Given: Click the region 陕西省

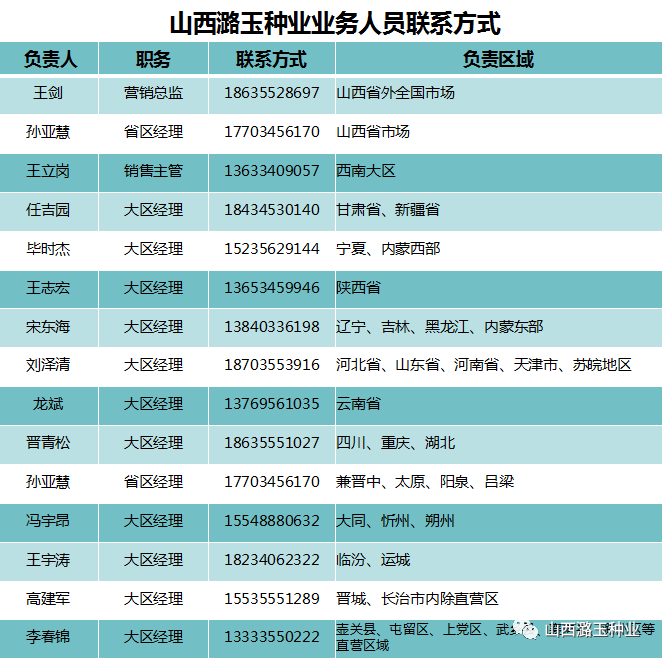Looking at the screenshot, I should [x=358, y=287].
